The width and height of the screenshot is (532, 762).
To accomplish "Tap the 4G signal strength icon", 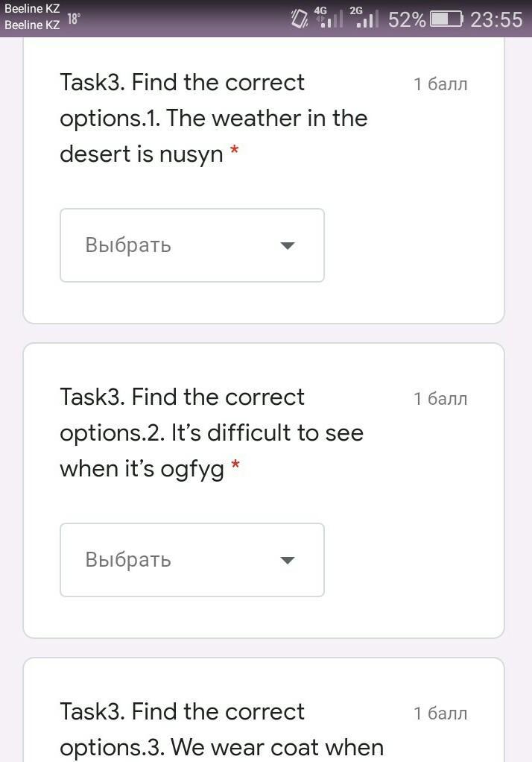I will (327, 18).
